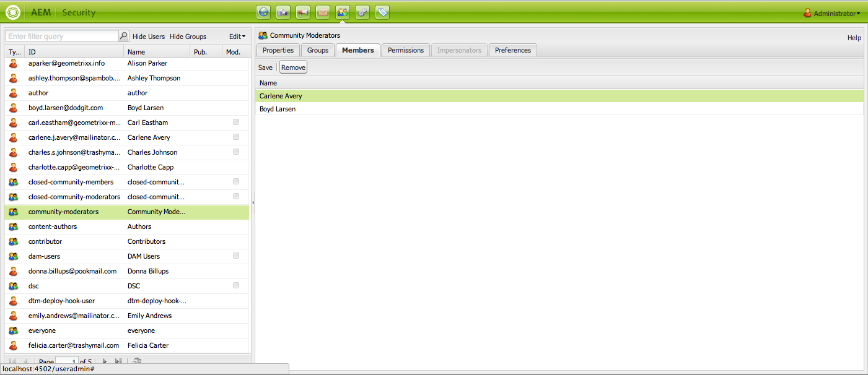Viewport: 868px width, 375px height.
Task: Toggle Mod. checkbox for closed-community-moderators
Action: pos(236,196)
